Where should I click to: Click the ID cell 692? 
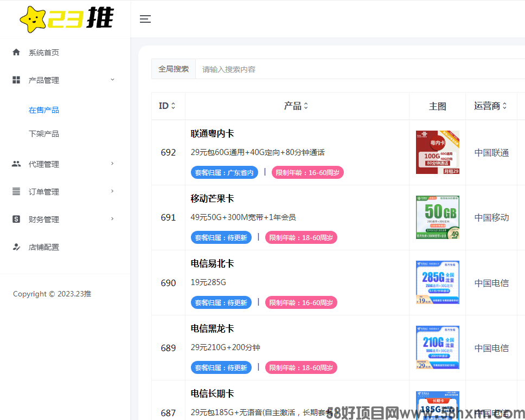pos(168,153)
